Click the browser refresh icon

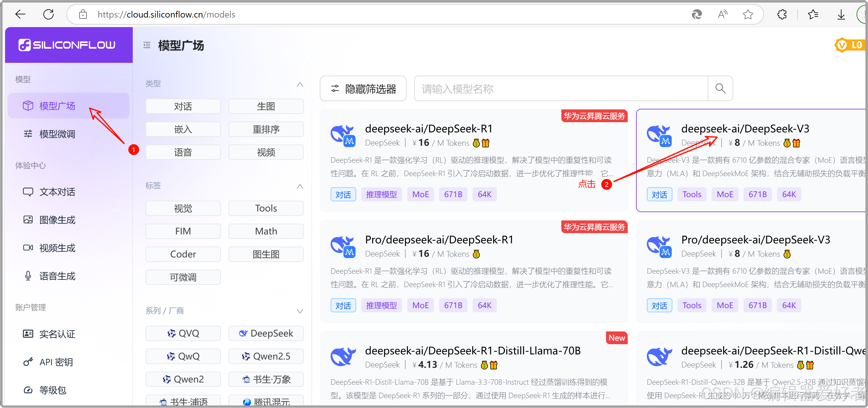tap(49, 14)
